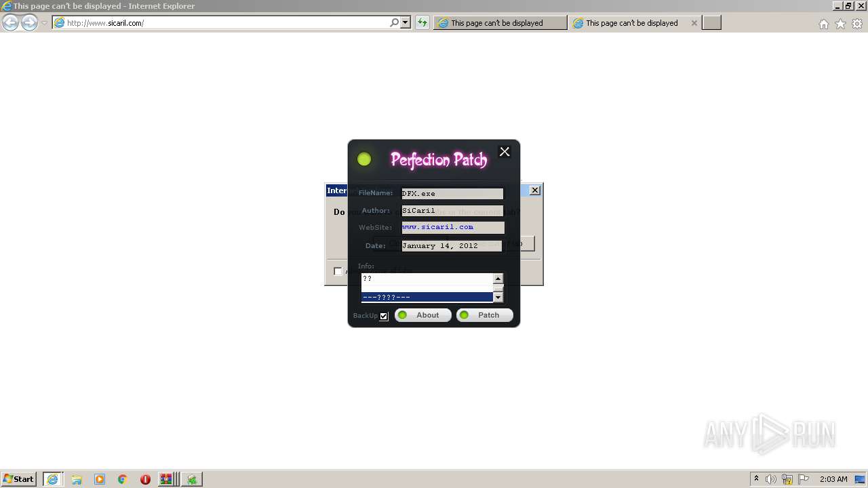
Task: Show hidden tray icons with the chevron
Action: pyautogui.click(x=756, y=479)
